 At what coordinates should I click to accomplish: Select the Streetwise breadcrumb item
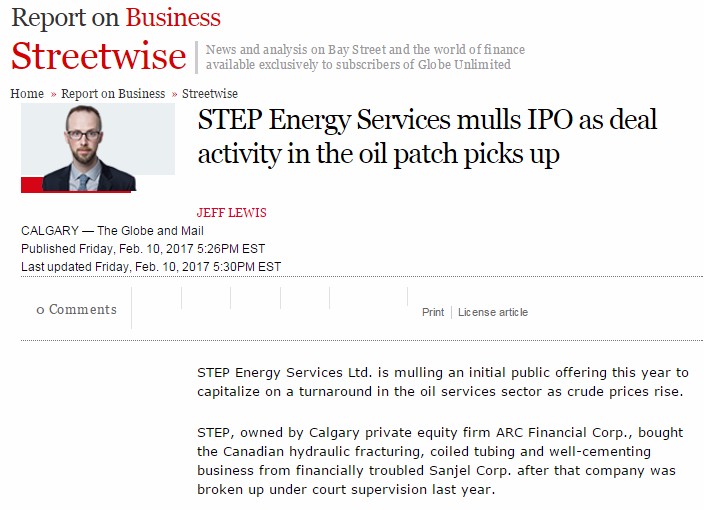tap(210, 94)
